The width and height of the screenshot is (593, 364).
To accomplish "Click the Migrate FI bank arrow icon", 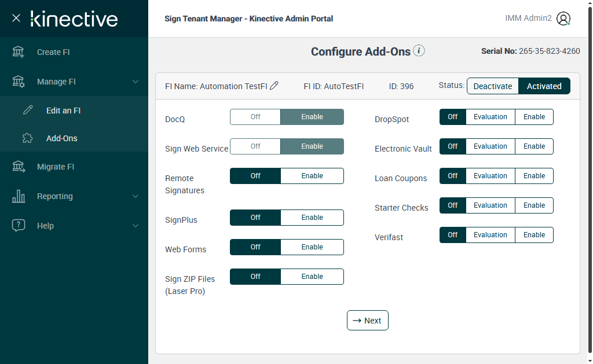I will pos(19,167).
